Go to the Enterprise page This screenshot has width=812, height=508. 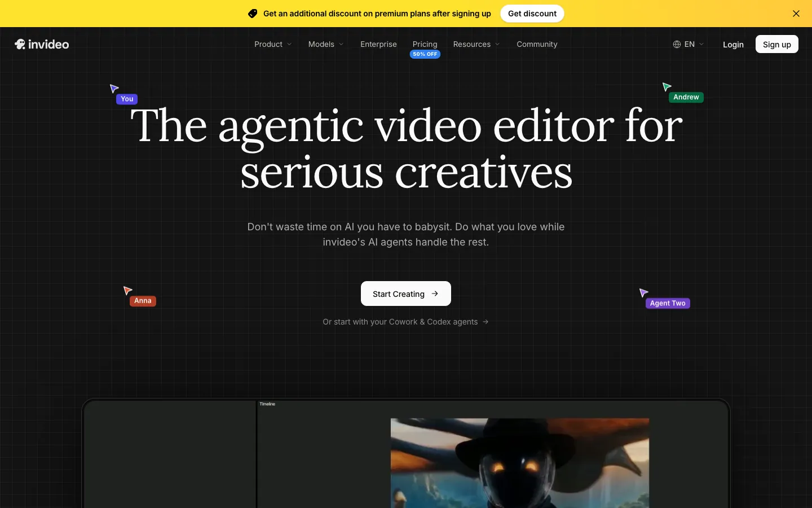click(x=378, y=44)
